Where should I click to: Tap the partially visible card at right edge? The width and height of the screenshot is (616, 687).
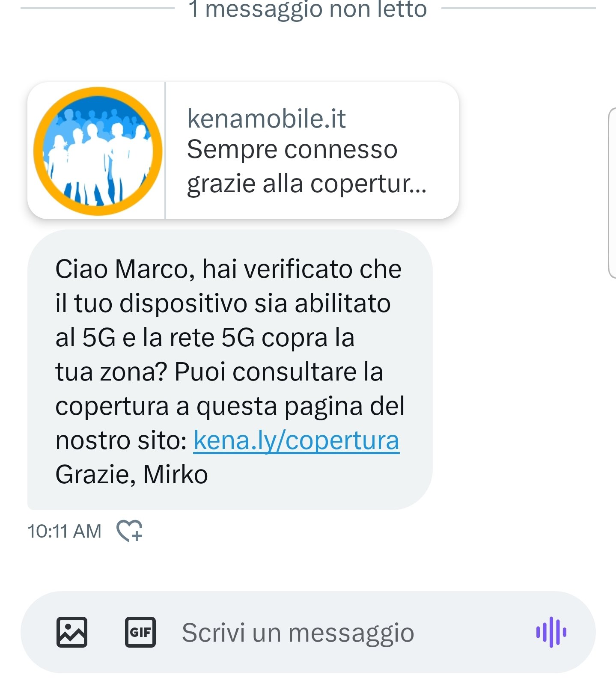[612, 193]
